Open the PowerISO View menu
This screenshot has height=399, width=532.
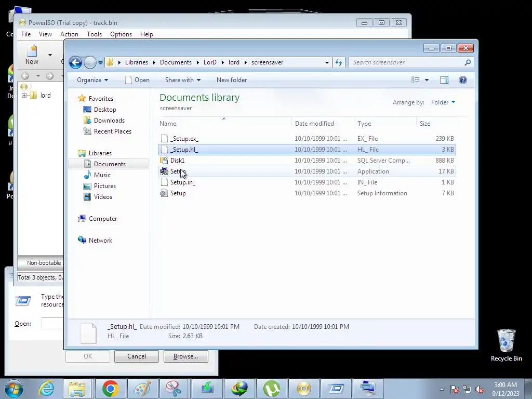pos(45,34)
